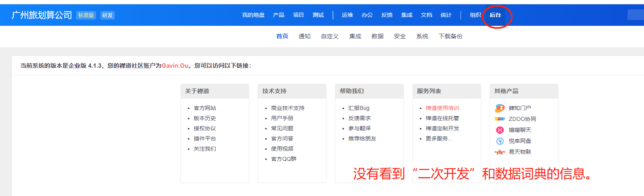644x196 pixels.
Task: Open the 授权协议 link
Action: tap(205, 128)
